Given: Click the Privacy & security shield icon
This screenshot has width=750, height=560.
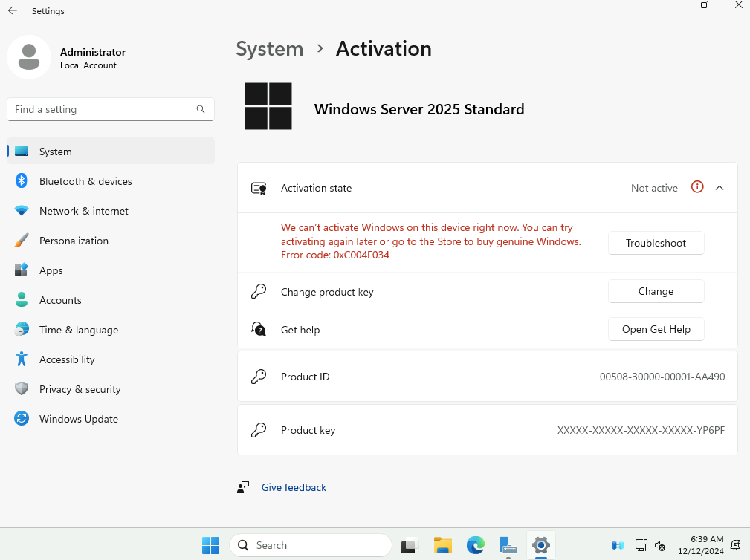Looking at the screenshot, I should click(x=22, y=388).
